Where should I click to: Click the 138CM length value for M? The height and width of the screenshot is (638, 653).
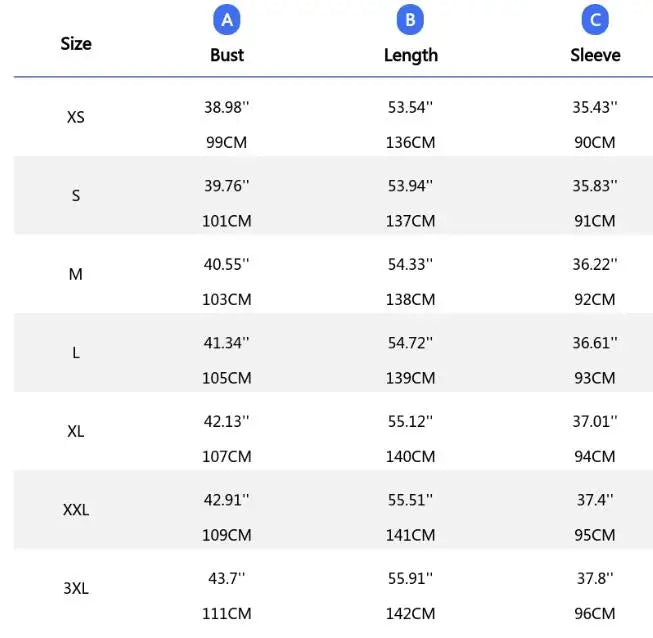[410, 299]
